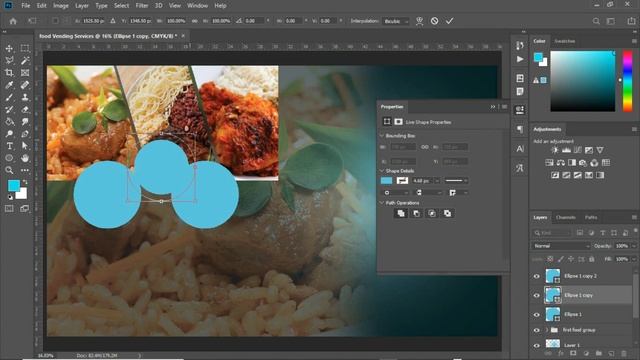Collapse the Path Operations section
The width and height of the screenshot is (640, 360).
382,202
